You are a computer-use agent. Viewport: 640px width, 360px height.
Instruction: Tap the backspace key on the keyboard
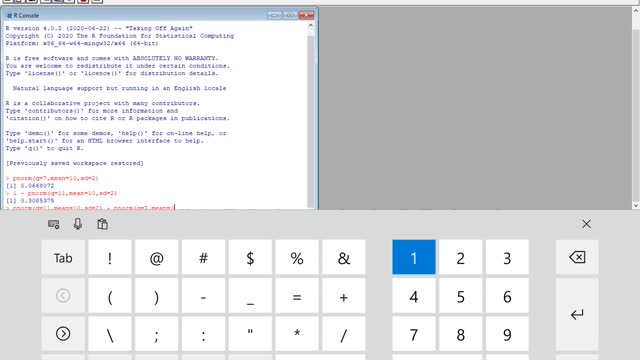click(x=577, y=257)
